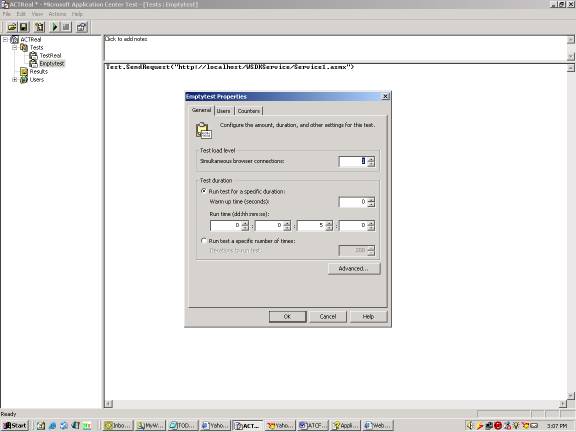
Task: Switch to the Counters tab
Action: pos(249,111)
